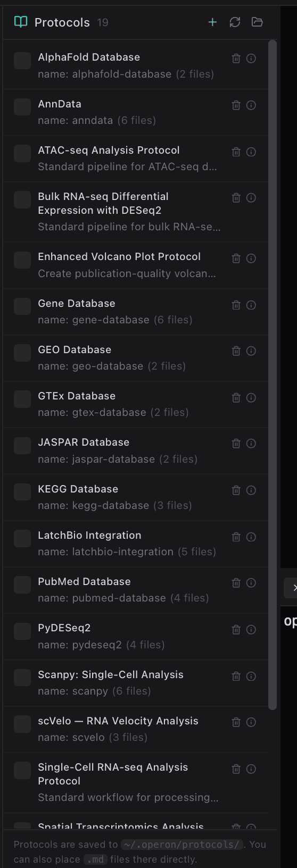This screenshot has height=868, width=297.
Task: Tick the GTEx Database checkbox
Action: [x=22, y=399]
